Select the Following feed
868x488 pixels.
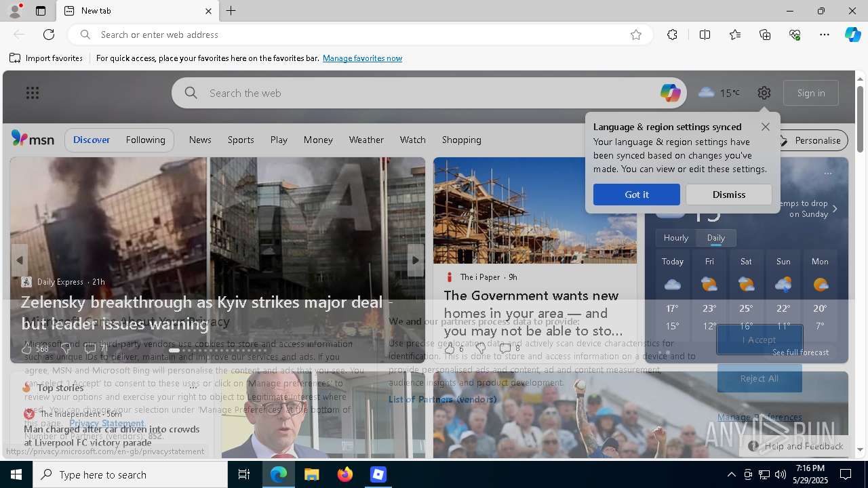(x=145, y=140)
